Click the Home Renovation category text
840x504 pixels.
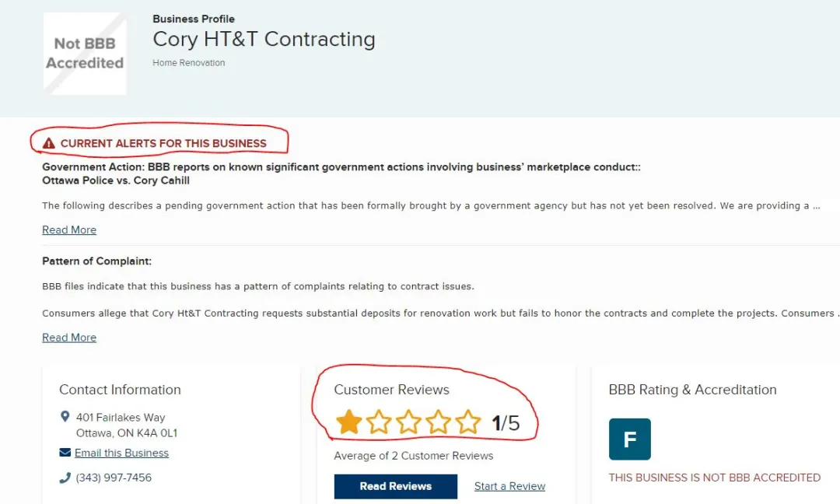[x=188, y=63]
